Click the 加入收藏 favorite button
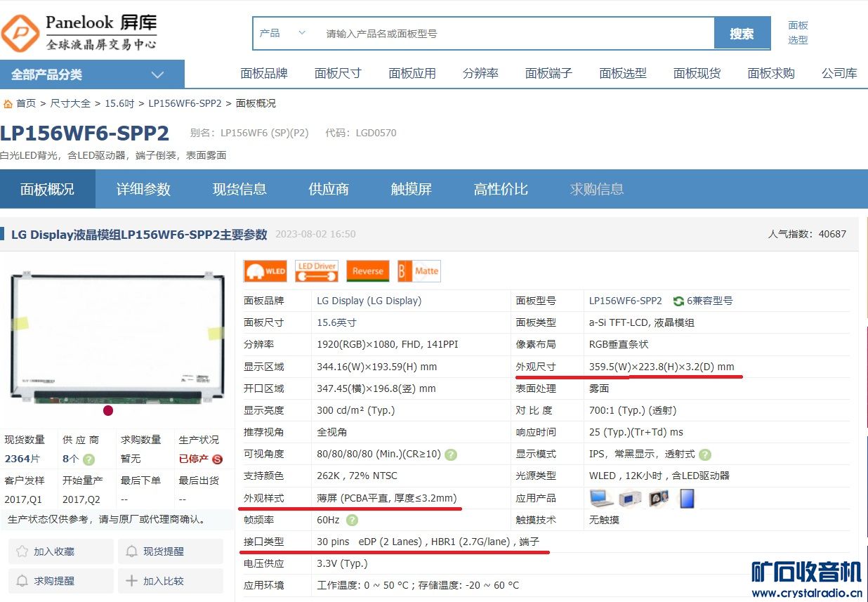The height and width of the screenshot is (602, 868). pyautogui.click(x=61, y=551)
